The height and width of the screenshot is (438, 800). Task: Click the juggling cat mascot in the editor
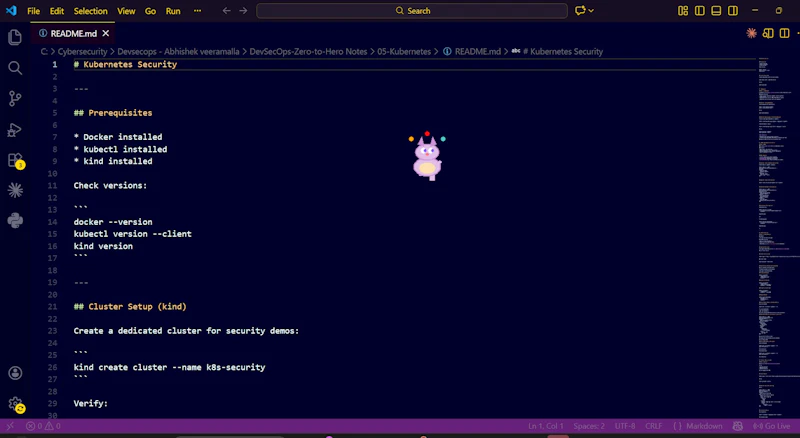427,156
